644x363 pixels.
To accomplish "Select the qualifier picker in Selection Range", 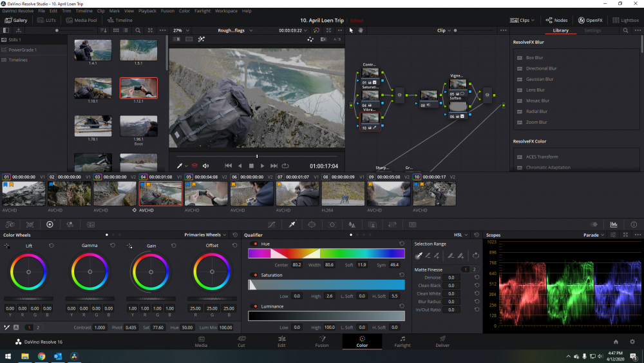I will tap(419, 256).
